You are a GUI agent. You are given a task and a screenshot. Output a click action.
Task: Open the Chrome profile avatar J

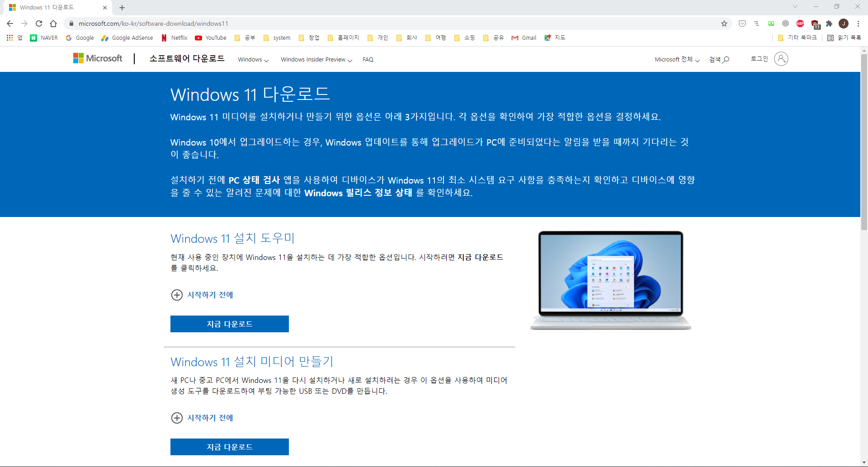(x=844, y=24)
